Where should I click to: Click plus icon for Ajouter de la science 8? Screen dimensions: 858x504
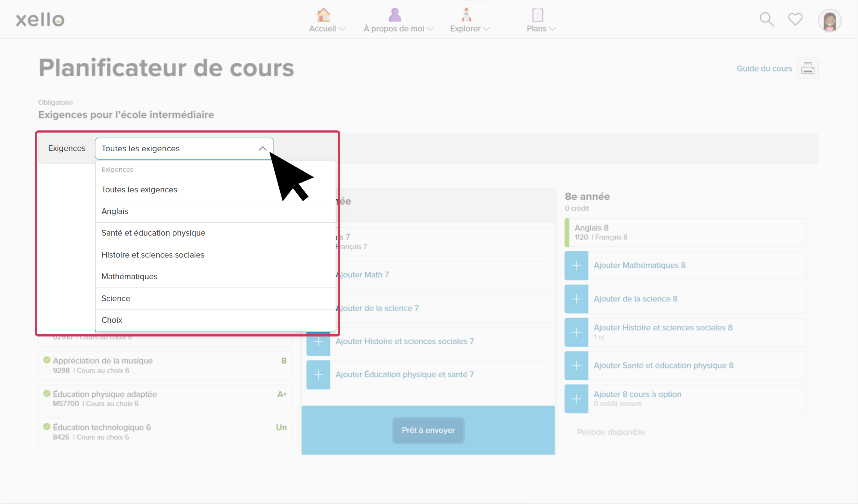(x=576, y=299)
